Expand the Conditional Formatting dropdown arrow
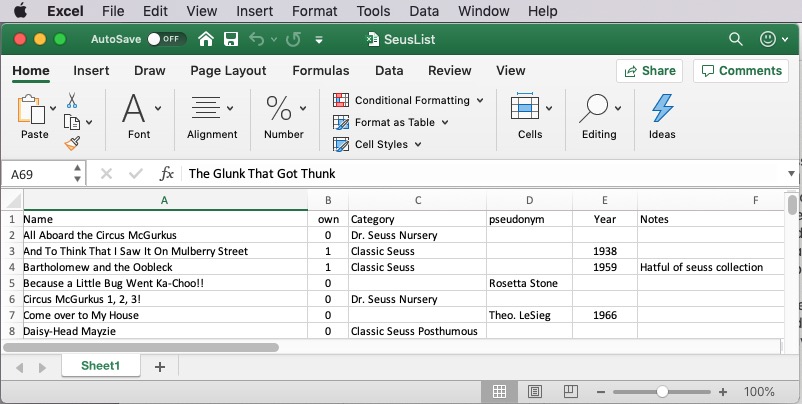The height and width of the screenshot is (404, 802). click(x=480, y=100)
